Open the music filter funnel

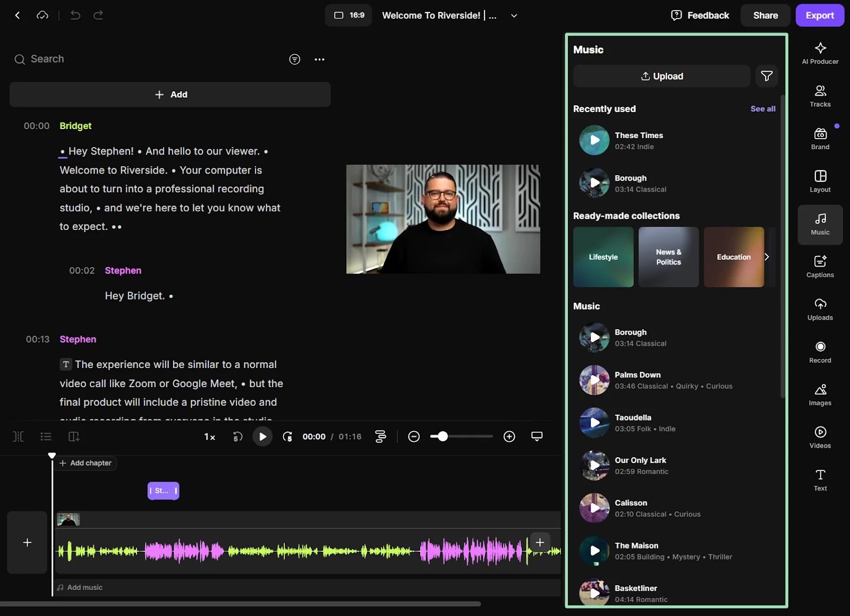pyautogui.click(x=767, y=76)
